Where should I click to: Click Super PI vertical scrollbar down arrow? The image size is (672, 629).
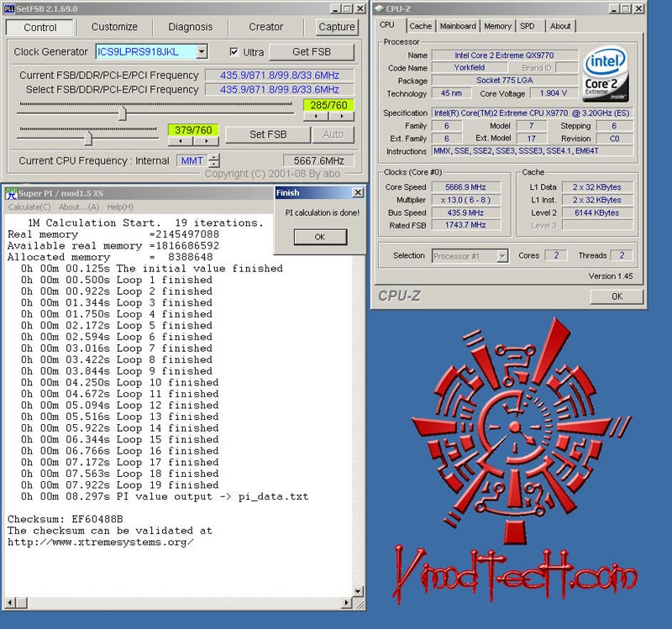coord(358,591)
